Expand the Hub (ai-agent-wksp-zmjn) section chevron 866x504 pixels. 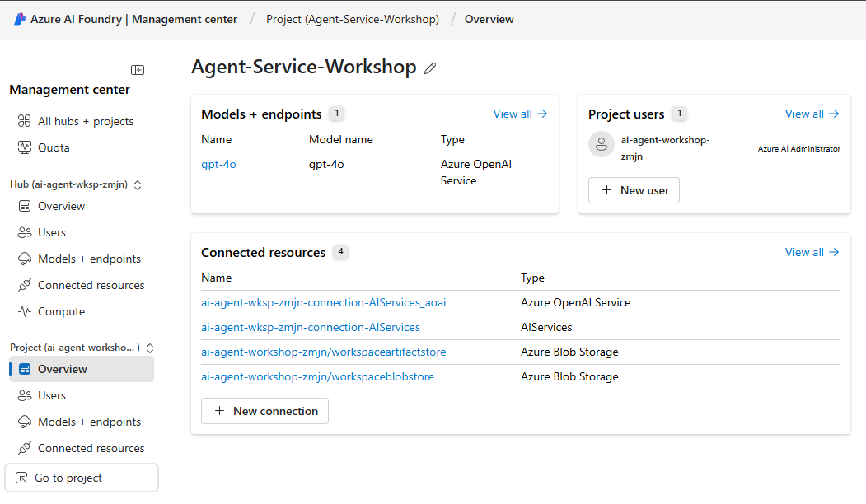click(138, 185)
